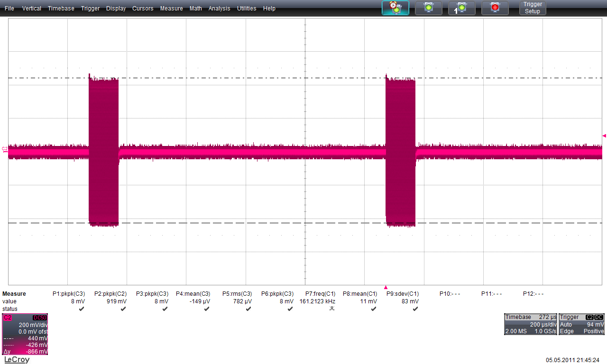Viewport: 607px width, 364px height.
Task: Open the Utilities menu
Action: 247,9
